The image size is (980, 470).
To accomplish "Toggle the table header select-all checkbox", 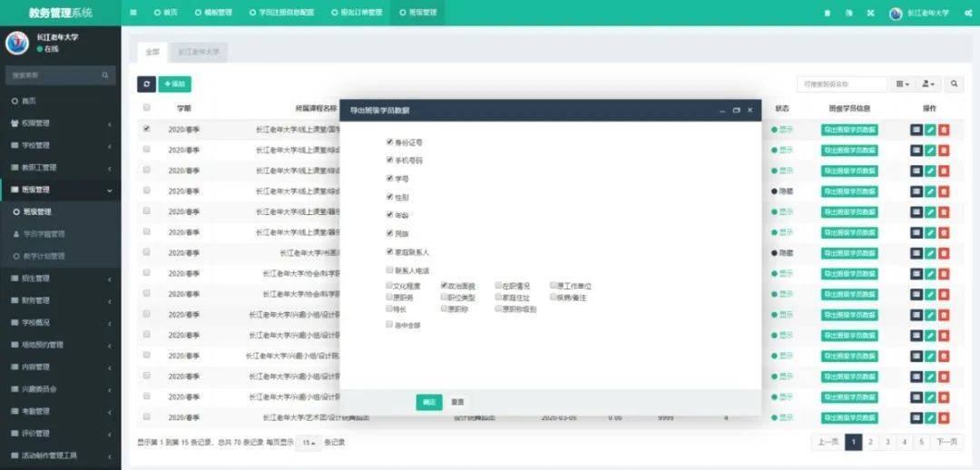I will [x=146, y=107].
